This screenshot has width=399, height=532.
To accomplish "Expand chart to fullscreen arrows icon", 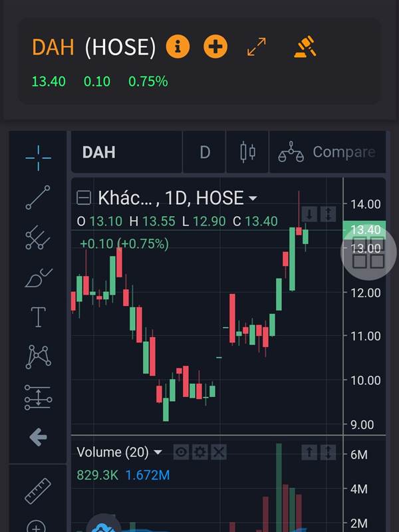I will (x=257, y=47).
